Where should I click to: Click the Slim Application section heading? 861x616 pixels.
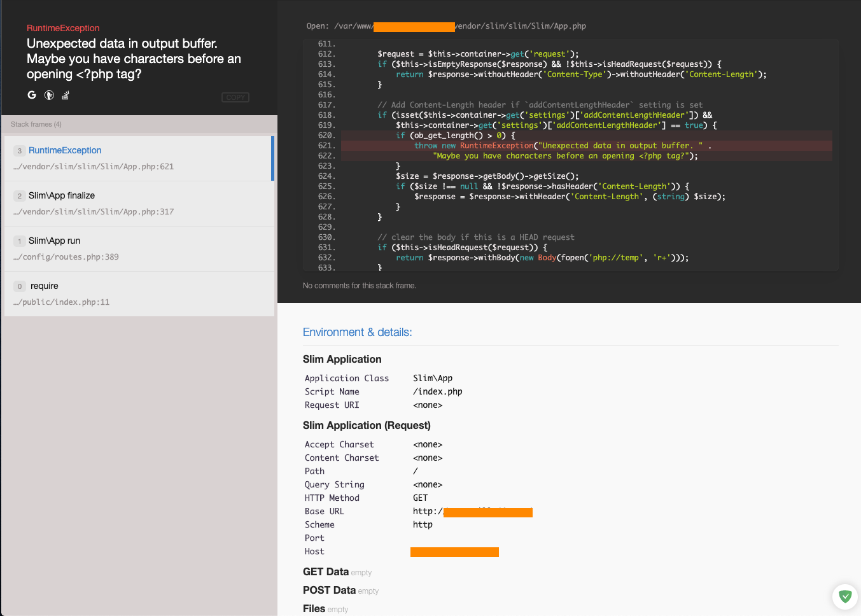(342, 359)
